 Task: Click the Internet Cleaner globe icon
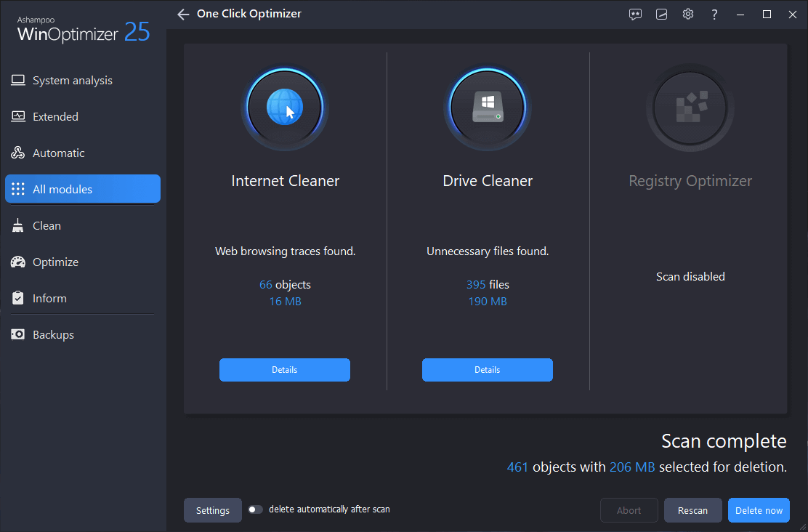pos(285,108)
